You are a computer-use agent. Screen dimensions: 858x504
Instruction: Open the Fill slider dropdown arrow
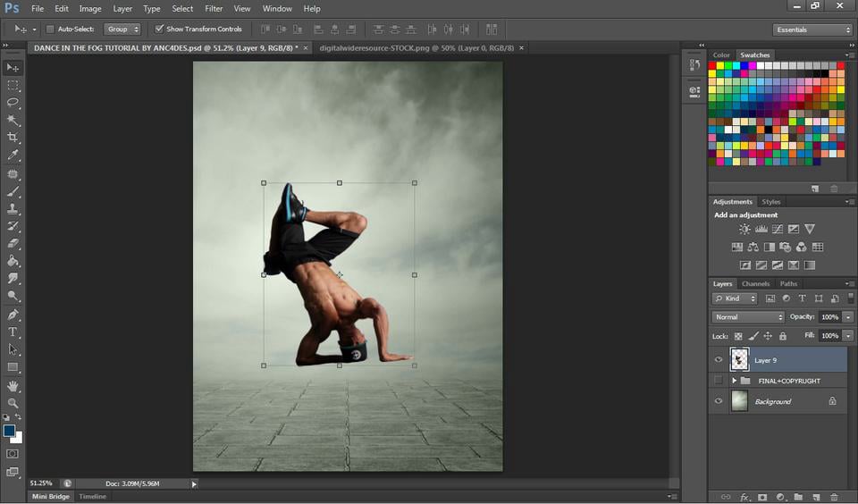848,335
